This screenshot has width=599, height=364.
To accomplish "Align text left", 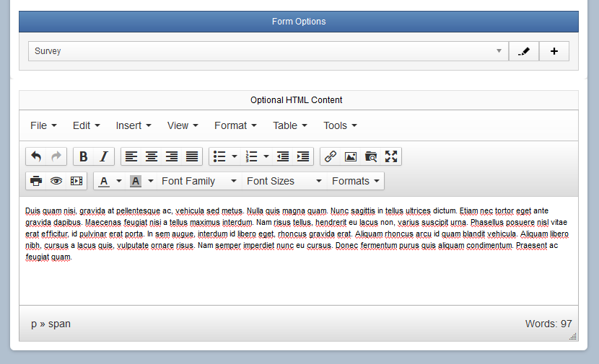I will 131,156.
